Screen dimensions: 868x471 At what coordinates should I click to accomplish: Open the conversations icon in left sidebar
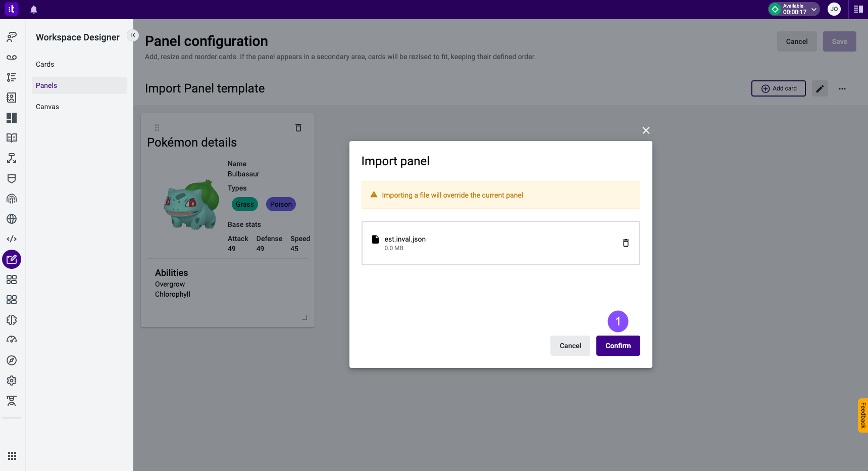(12, 37)
